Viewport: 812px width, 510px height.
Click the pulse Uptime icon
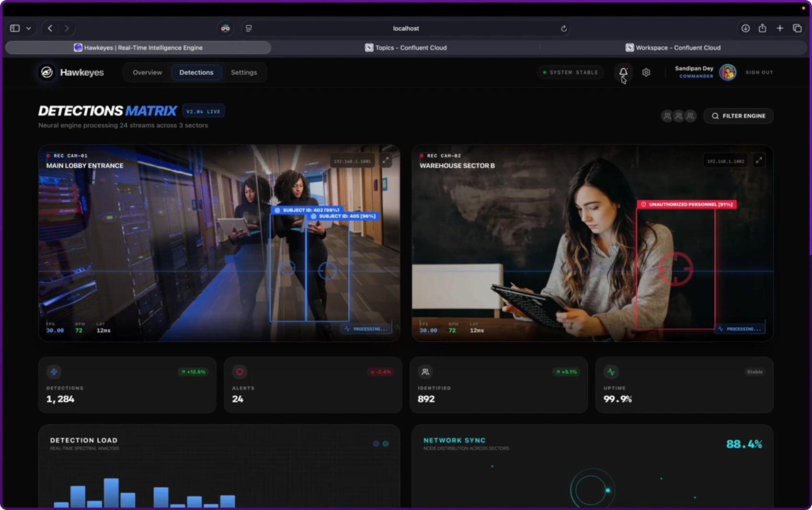611,371
